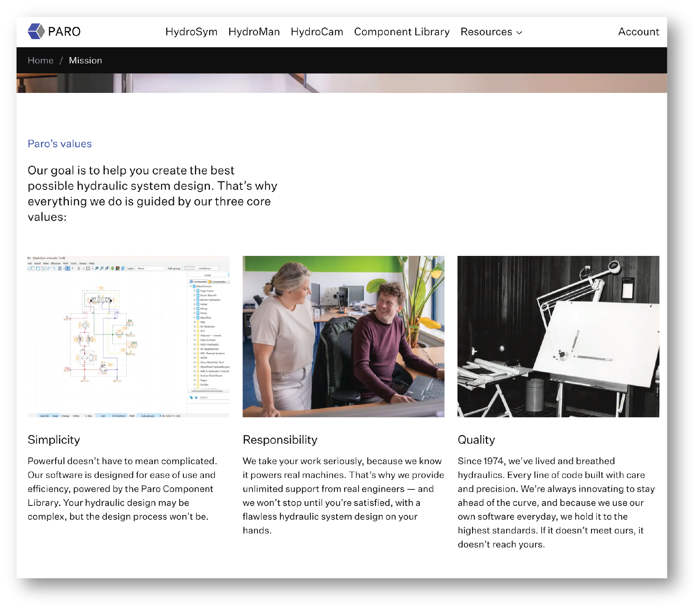
Task: Click the PARO brand name text
Action: (x=64, y=31)
